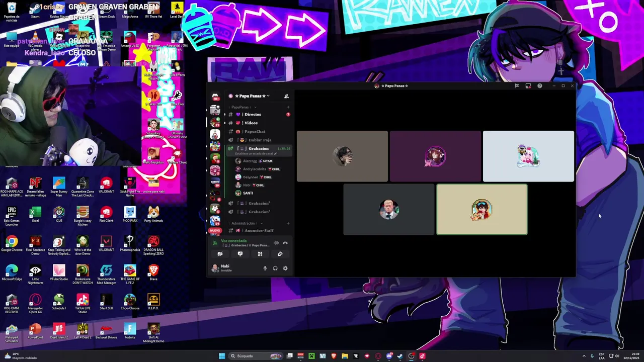
Task: Start screen share in voice panel
Action: 240,254
